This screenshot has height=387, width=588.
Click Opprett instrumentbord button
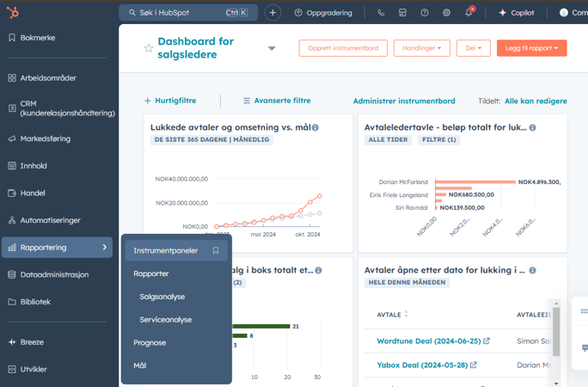tap(343, 48)
